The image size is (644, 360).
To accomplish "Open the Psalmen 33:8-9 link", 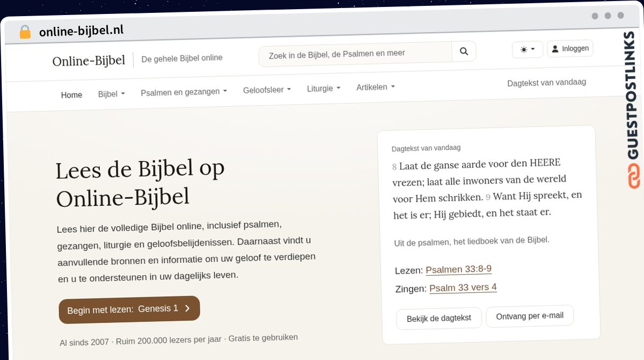I will coord(458,269).
